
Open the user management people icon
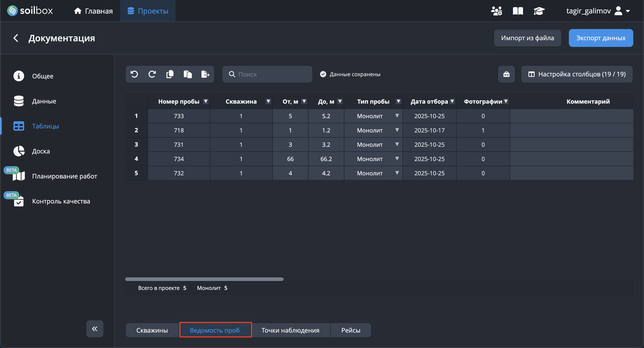pyautogui.click(x=496, y=11)
